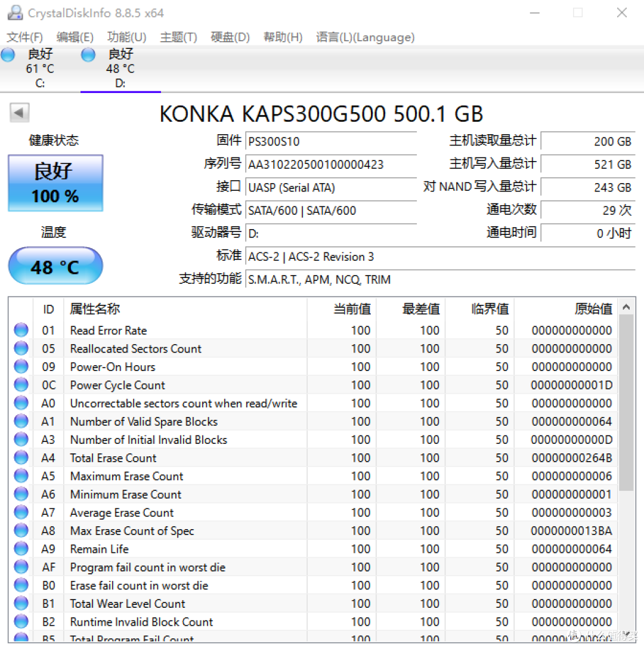644x649 pixels.
Task: Click status orb for Program fail count row
Action: pyautogui.click(x=21, y=567)
